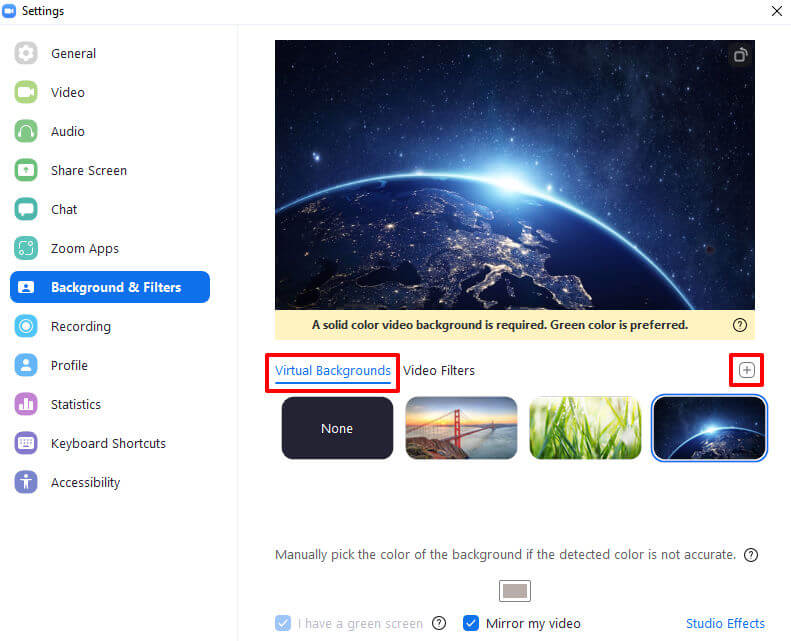Open the Zoom Apps icon
This screenshot has height=641, width=791.
click(x=26, y=248)
